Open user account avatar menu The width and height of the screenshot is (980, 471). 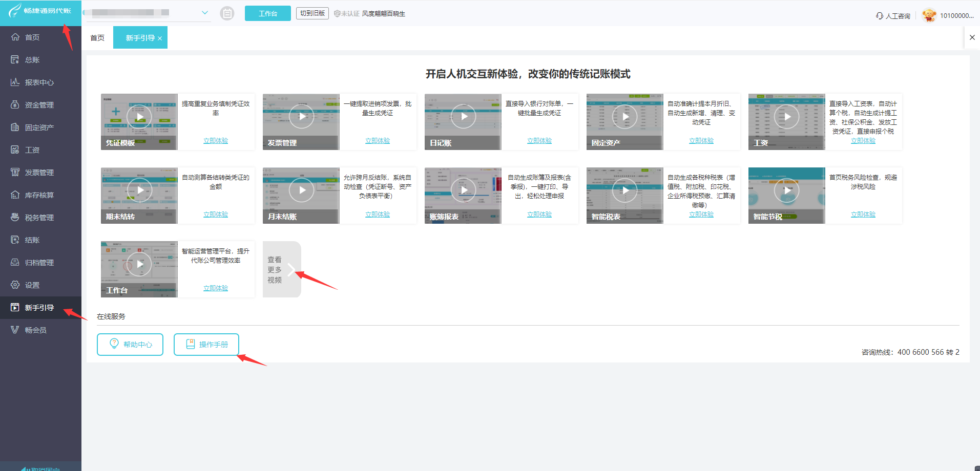929,15
